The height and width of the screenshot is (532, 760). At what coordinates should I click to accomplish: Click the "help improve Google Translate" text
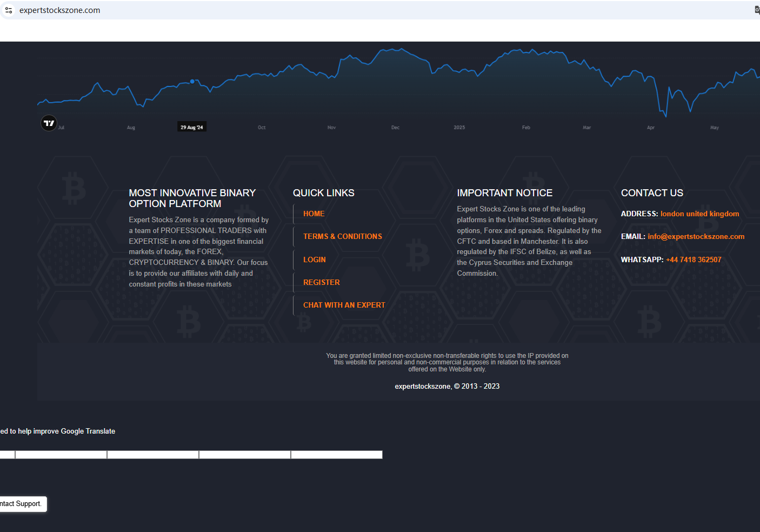tap(66, 431)
